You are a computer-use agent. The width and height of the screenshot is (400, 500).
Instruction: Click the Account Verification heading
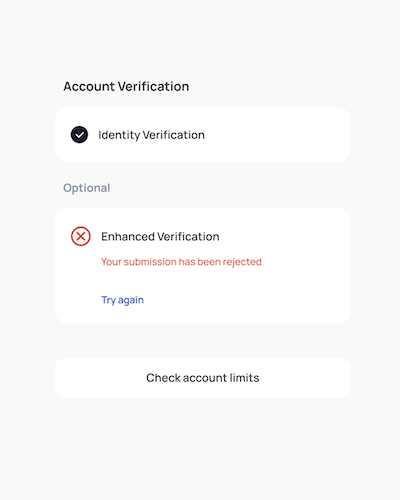(126, 86)
